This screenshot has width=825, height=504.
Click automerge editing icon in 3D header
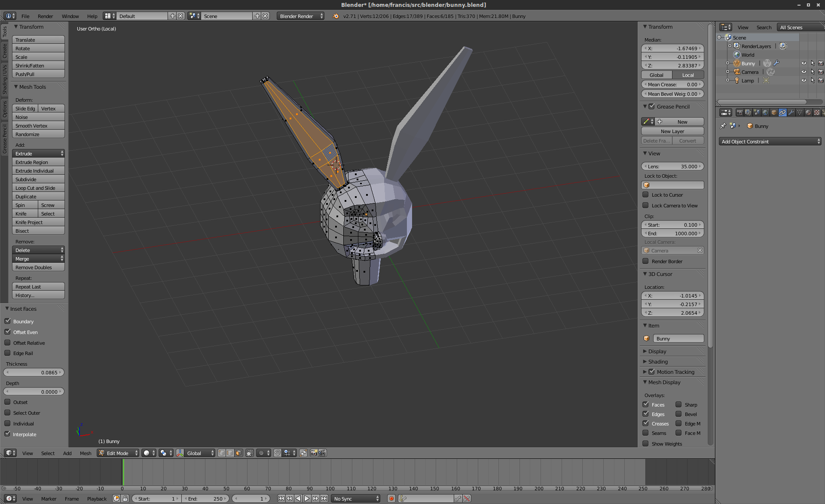point(303,453)
